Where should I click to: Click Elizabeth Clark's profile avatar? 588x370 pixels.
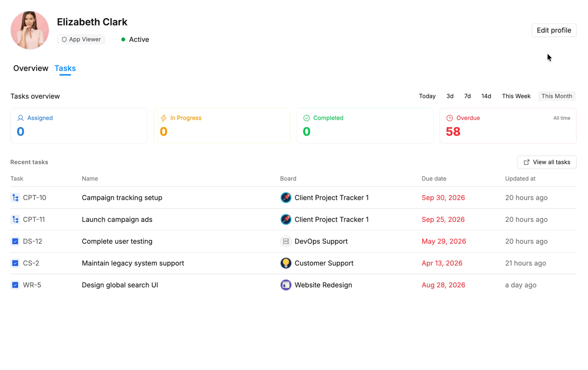[x=30, y=30]
